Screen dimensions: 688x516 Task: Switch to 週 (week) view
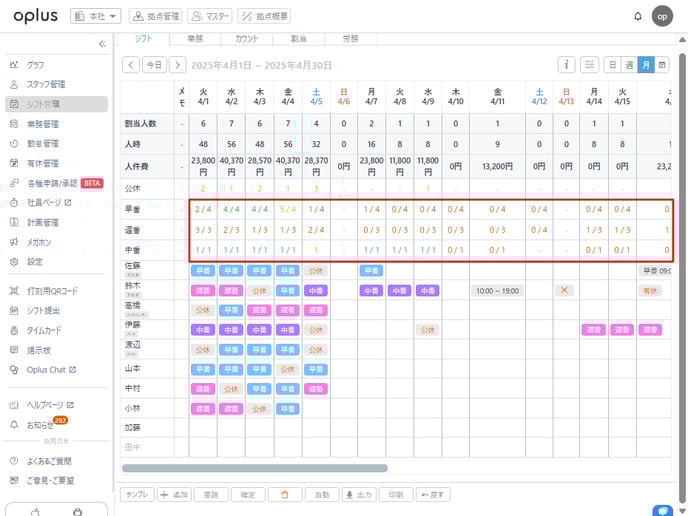click(629, 64)
